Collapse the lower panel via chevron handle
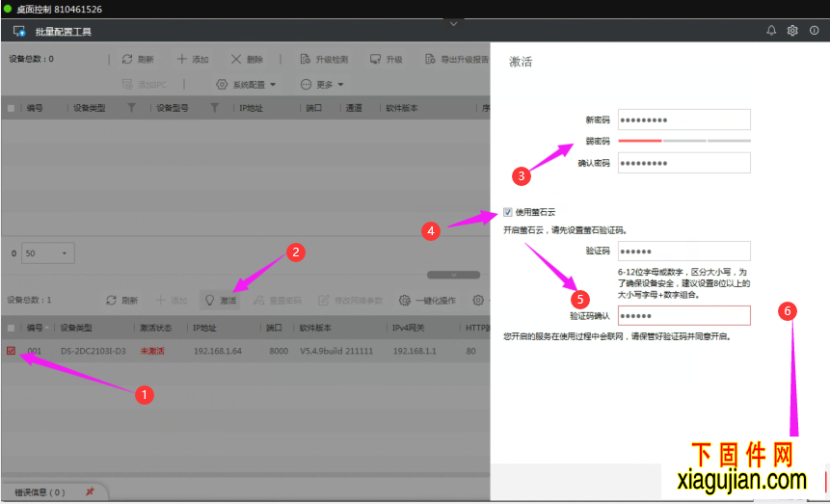 pyautogui.click(x=454, y=276)
